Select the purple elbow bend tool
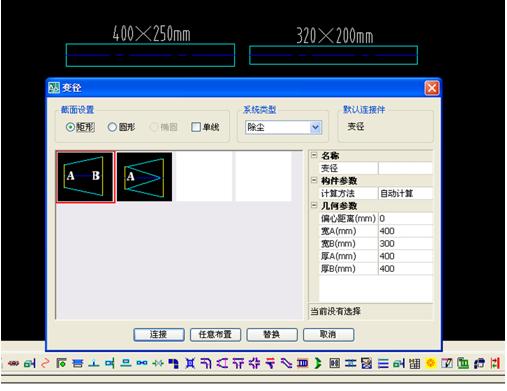The height and width of the screenshot is (391, 507). point(206,363)
